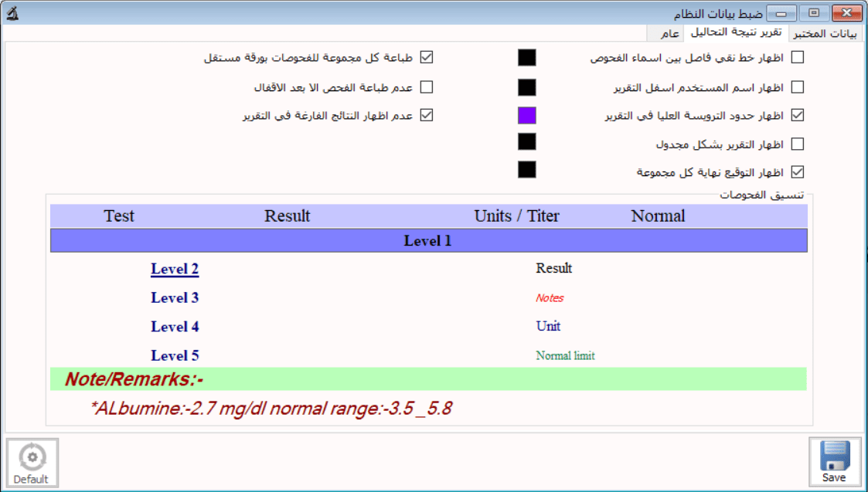Toggle اظهار التقرير بشكل مجدول checkbox
Viewport: 868px width, 492px height.
click(x=798, y=144)
